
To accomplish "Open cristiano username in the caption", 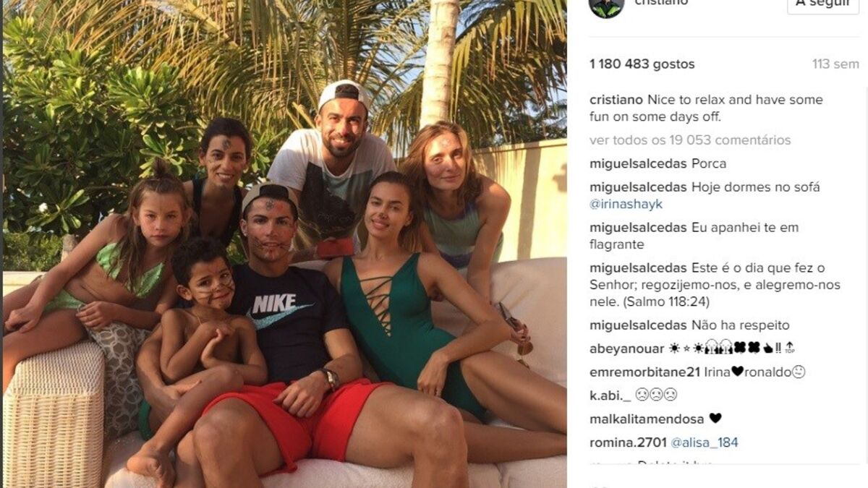I will click(616, 100).
